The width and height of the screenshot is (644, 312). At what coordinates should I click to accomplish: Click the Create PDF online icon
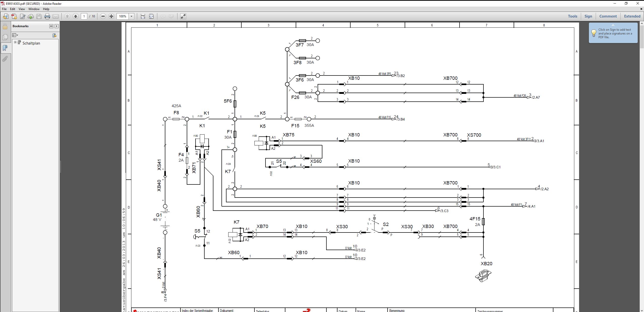pos(14,16)
